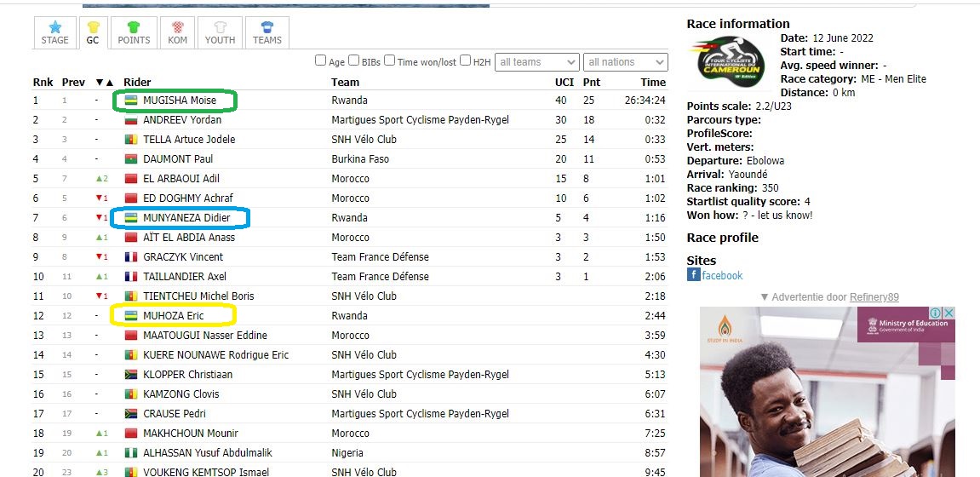Check the H2H option

[465, 61]
